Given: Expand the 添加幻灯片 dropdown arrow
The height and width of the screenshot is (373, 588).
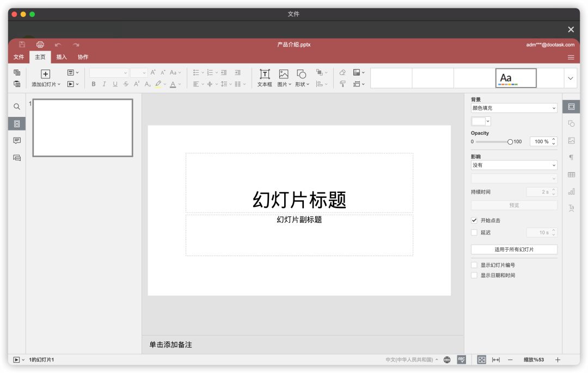Looking at the screenshot, I should tap(59, 84).
